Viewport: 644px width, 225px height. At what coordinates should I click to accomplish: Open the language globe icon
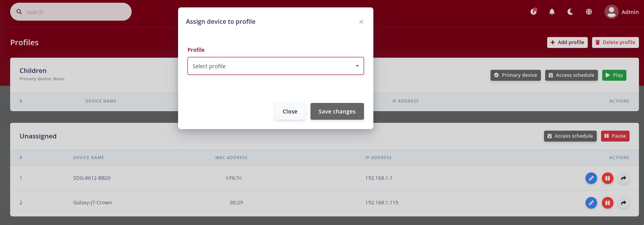click(589, 12)
